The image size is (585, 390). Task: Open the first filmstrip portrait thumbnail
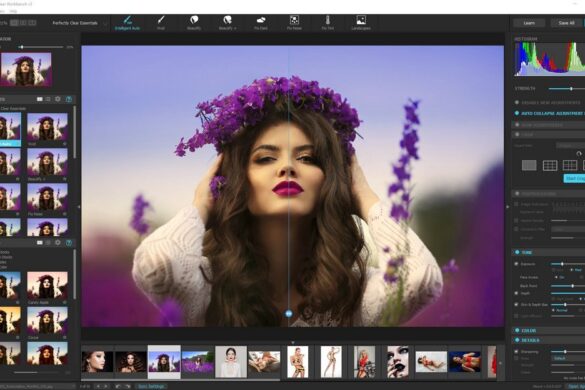click(97, 362)
